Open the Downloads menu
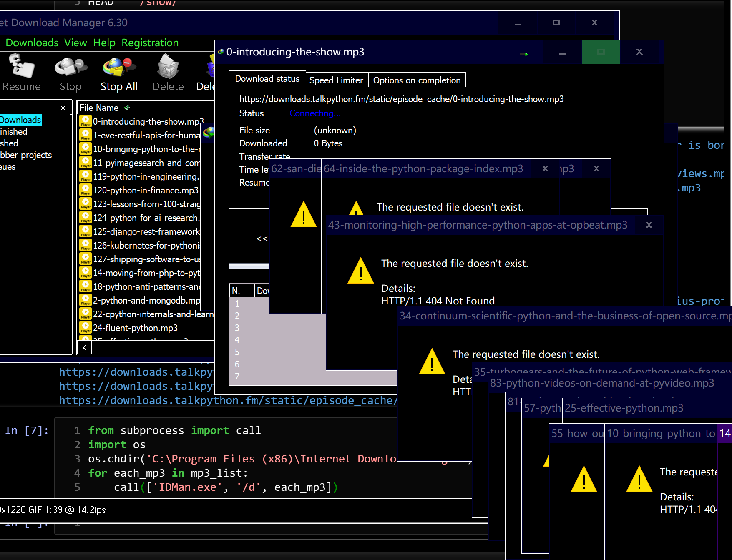 click(32, 43)
